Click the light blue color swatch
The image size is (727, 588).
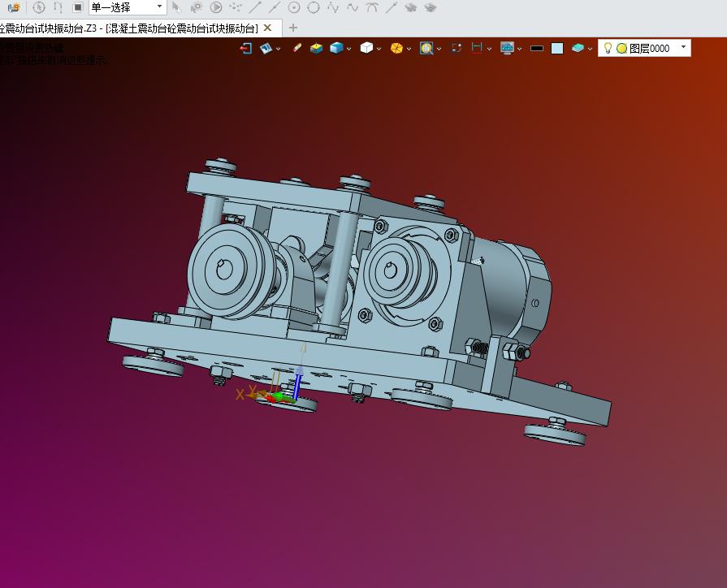[557, 48]
